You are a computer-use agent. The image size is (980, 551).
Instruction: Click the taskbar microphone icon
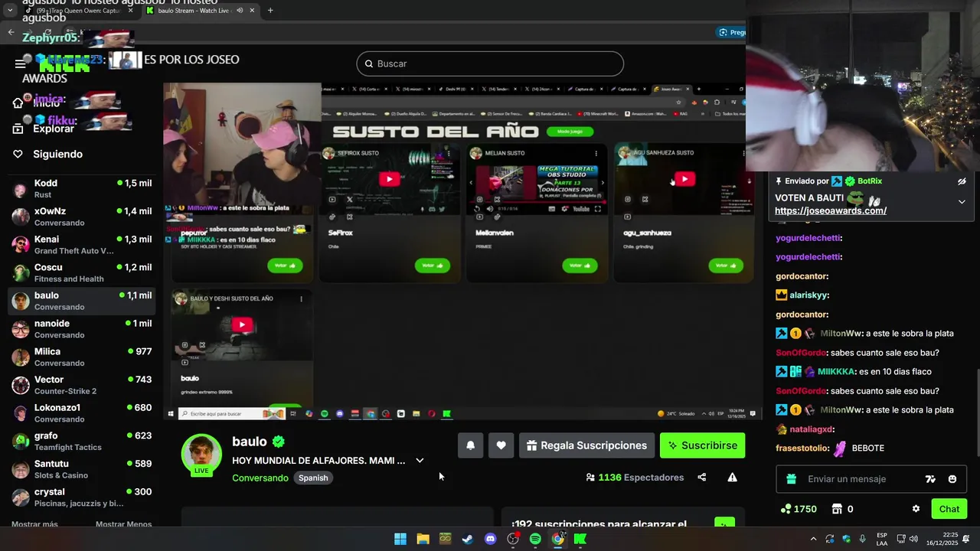pyautogui.click(x=863, y=539)
